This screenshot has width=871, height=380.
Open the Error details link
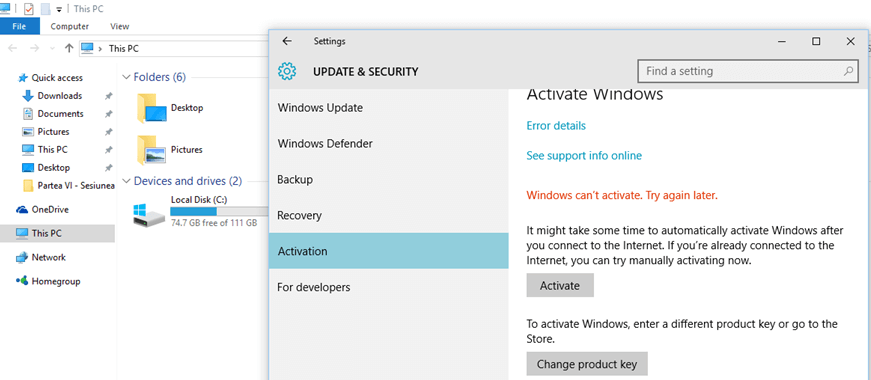pos(555,126)
